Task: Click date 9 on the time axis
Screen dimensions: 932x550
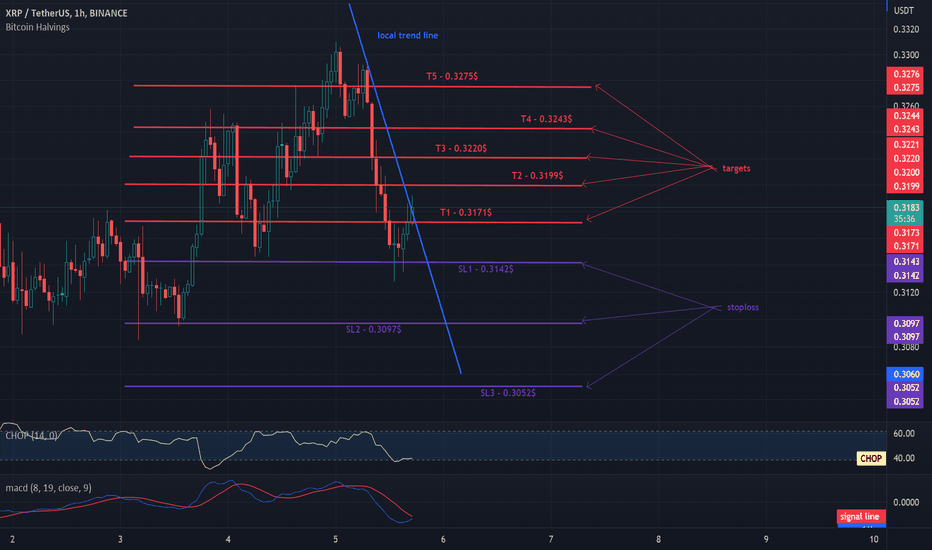Action: tap(766, 539)
